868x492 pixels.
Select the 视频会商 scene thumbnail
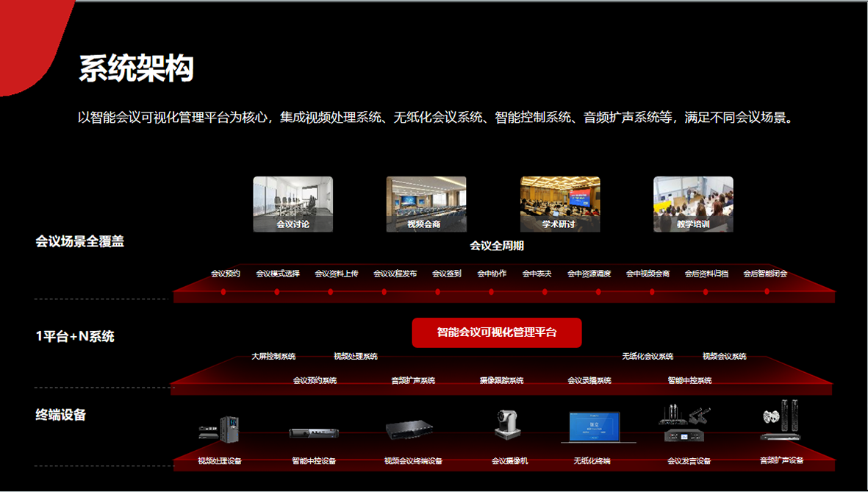pyautogui.click(x=426, y=204)
